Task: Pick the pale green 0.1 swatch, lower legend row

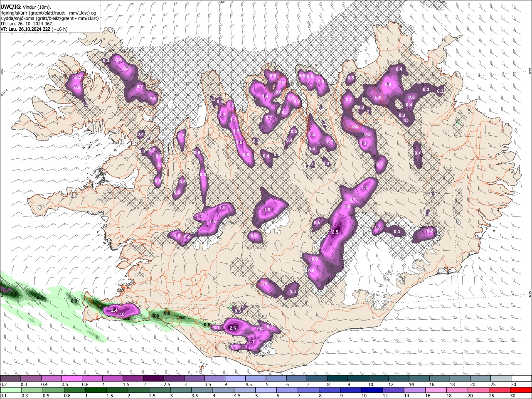Action: tap(10, 390)
